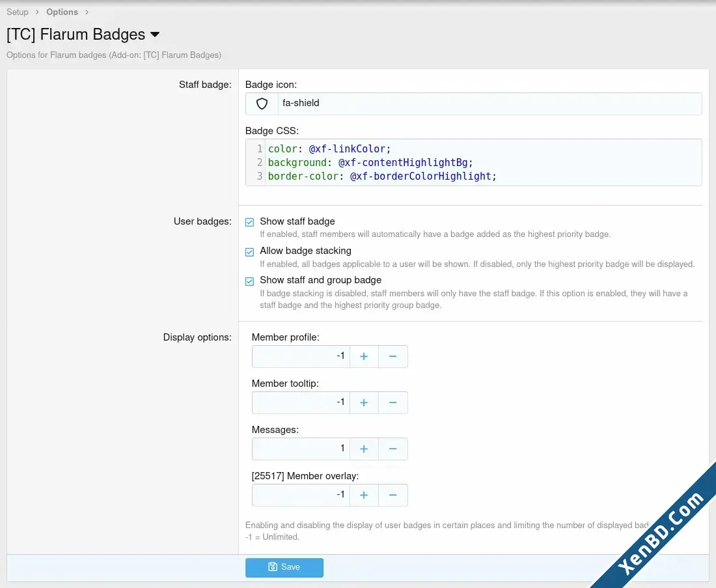Go to Options breadcrumb

pyautogui.click(x=62, y=12)
